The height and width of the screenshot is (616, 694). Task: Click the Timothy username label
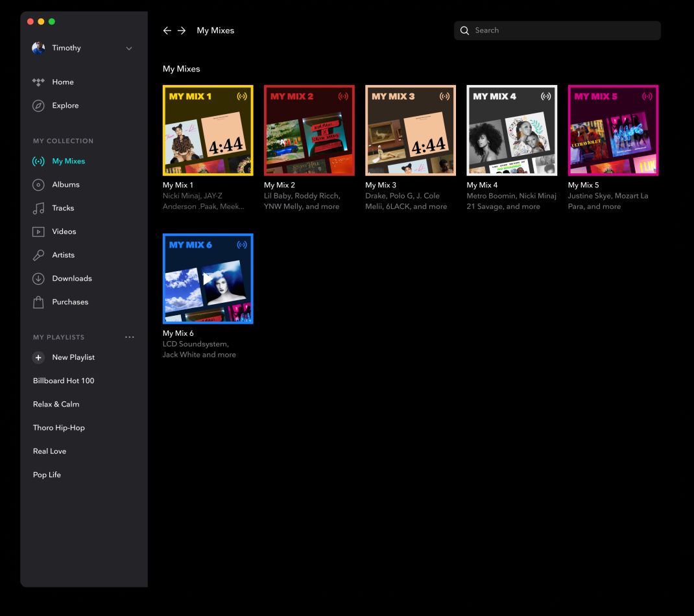point(66,48)
